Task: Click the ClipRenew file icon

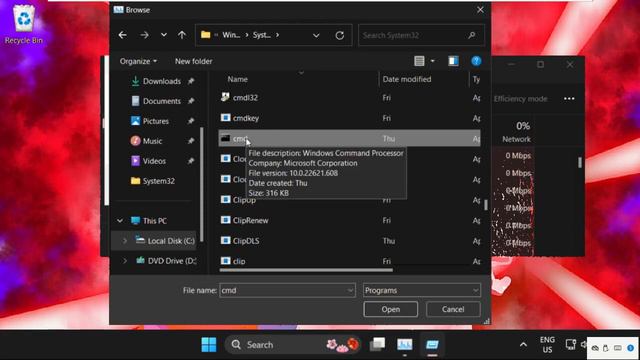Action: click(x=225, y=220)
